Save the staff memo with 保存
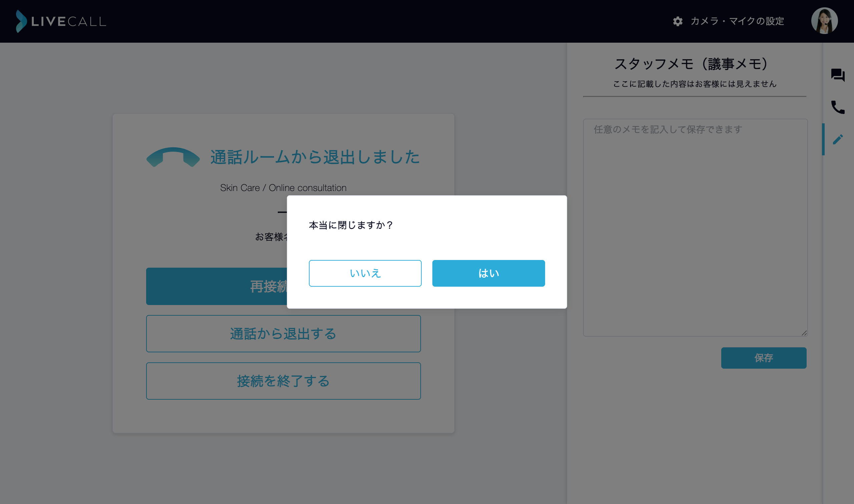The image size is (854, 504). point(764,358)
